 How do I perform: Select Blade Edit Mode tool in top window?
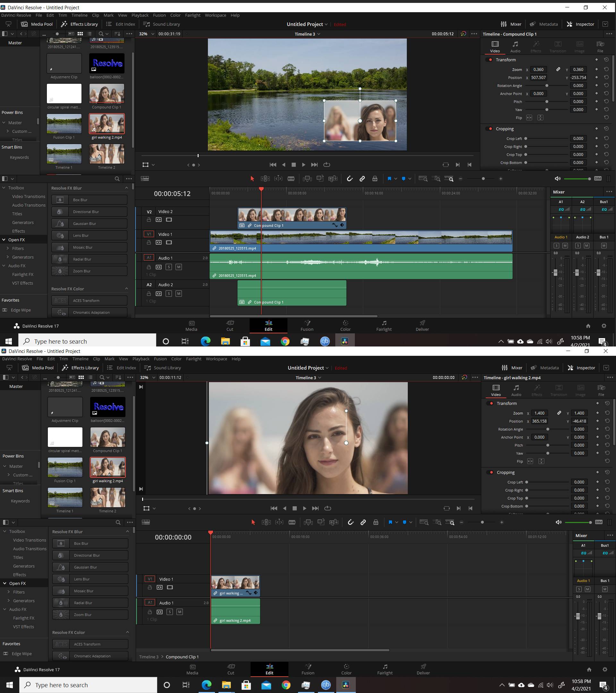coord(291,179)
